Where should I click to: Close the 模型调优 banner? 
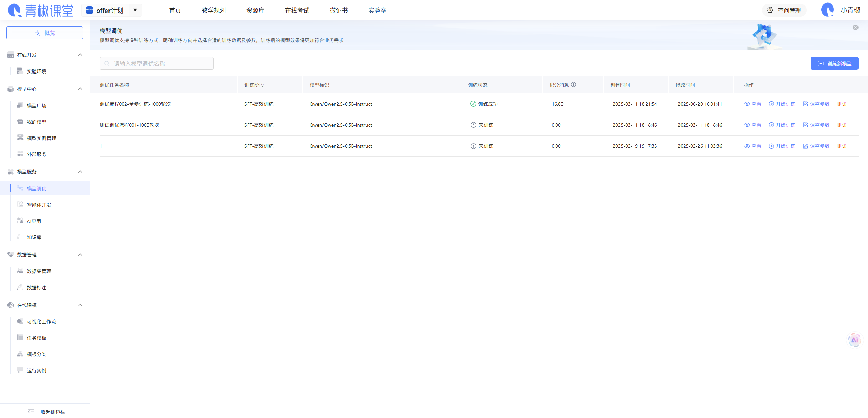point(855,28)
